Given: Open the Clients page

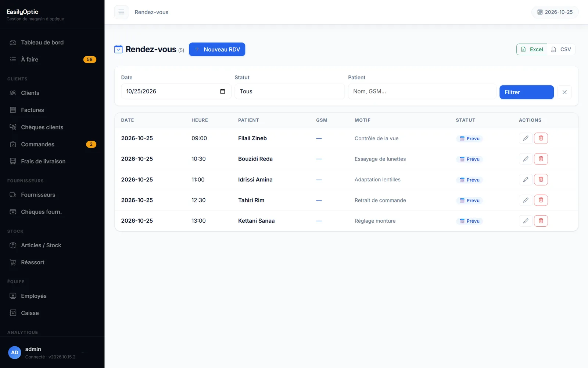Looking at the screenshot, I should click(52, 93).
